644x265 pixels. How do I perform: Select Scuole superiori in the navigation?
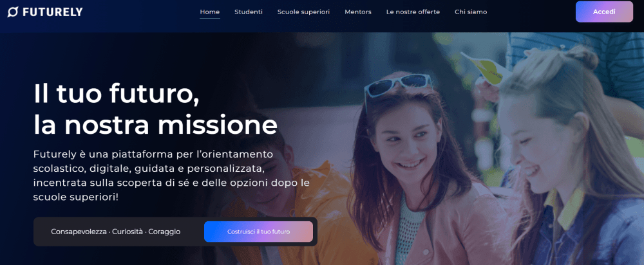point(303,12)
